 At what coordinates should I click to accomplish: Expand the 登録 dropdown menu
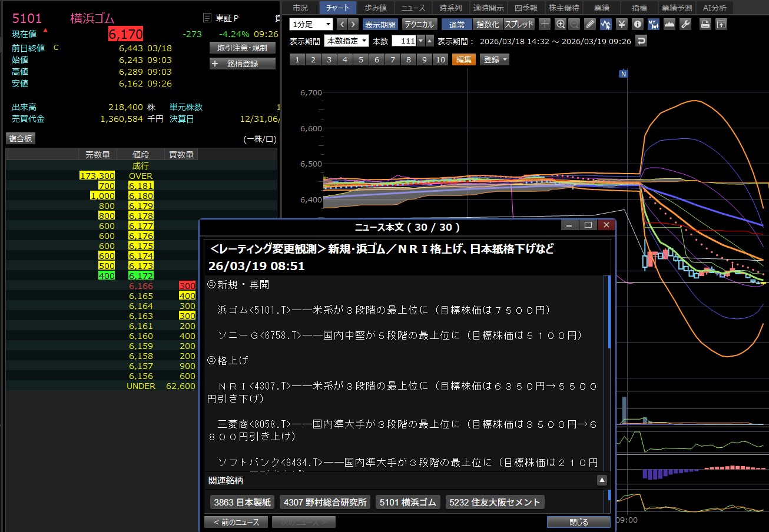click(x=495, y=59)
